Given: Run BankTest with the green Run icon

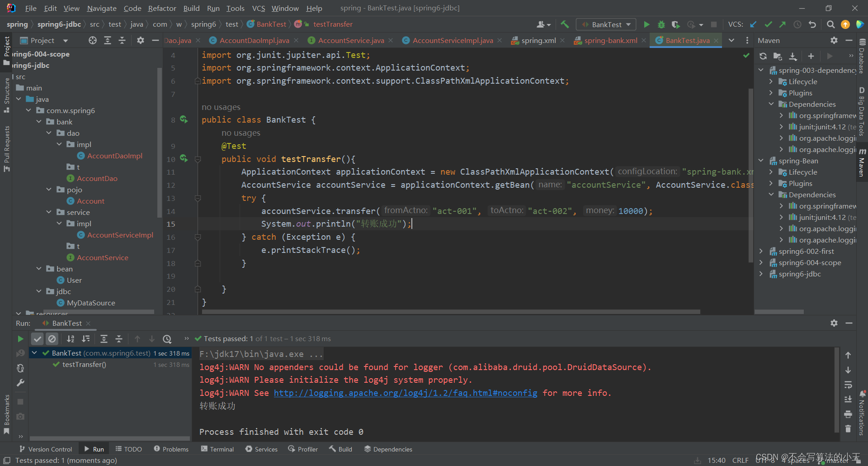Looking at the screenshot, I should point(646,24).
